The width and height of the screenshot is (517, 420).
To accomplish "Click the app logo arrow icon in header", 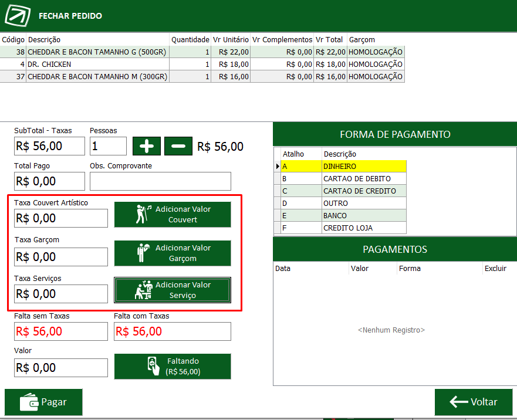I will [x=18, y=15].
